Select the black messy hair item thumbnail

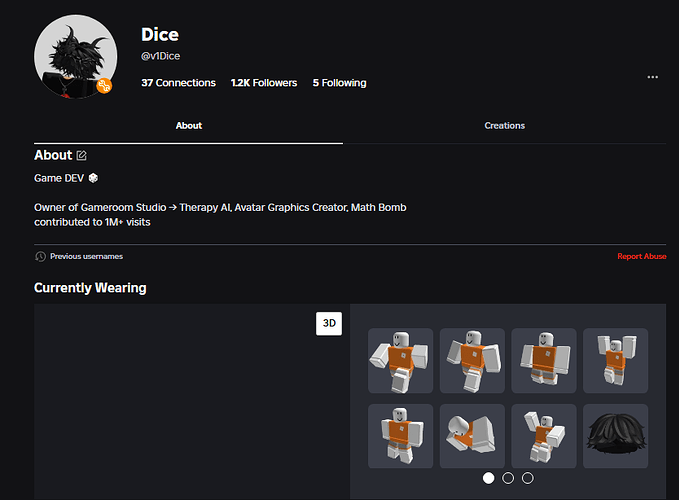[615, 436]
